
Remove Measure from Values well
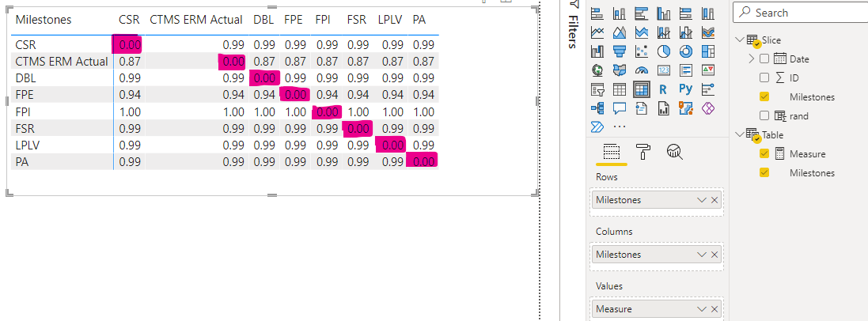click(714, 309)
